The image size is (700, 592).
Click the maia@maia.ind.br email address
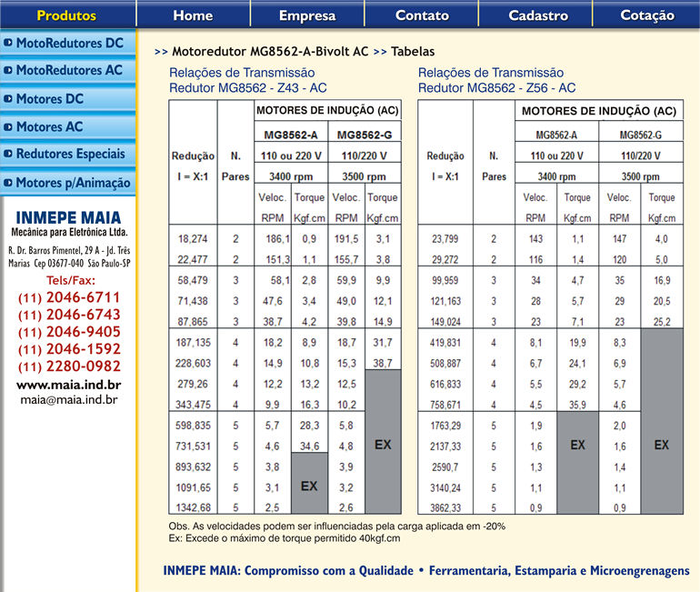coord(69,398)
